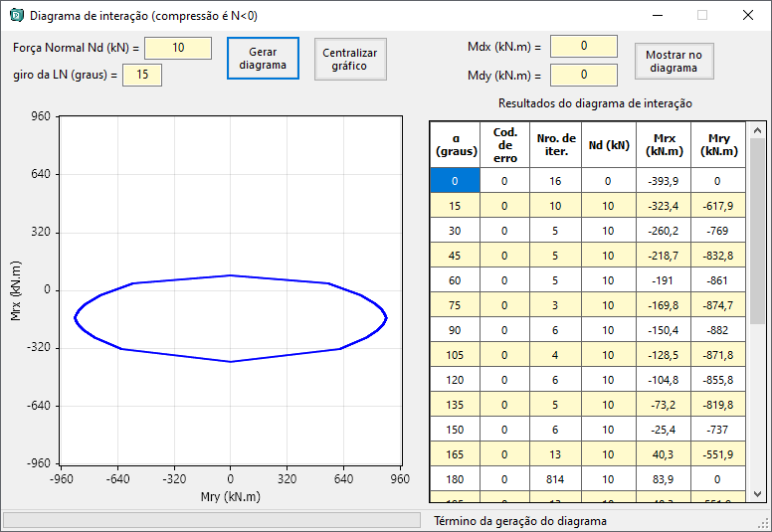The height and width of the screenshot is (532, 772).
Task: Select the Mrx cell -25,4
Action: [x=664, y=430]
